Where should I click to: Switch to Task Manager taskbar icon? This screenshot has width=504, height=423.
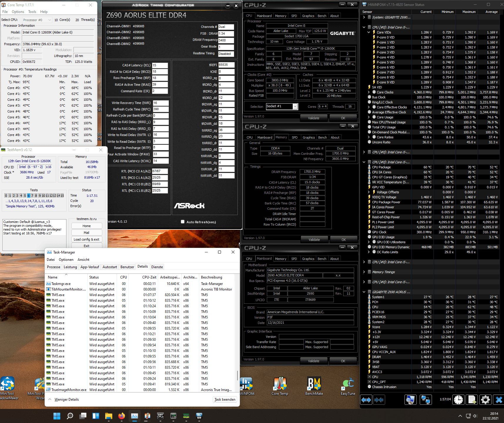click(135, 416)
